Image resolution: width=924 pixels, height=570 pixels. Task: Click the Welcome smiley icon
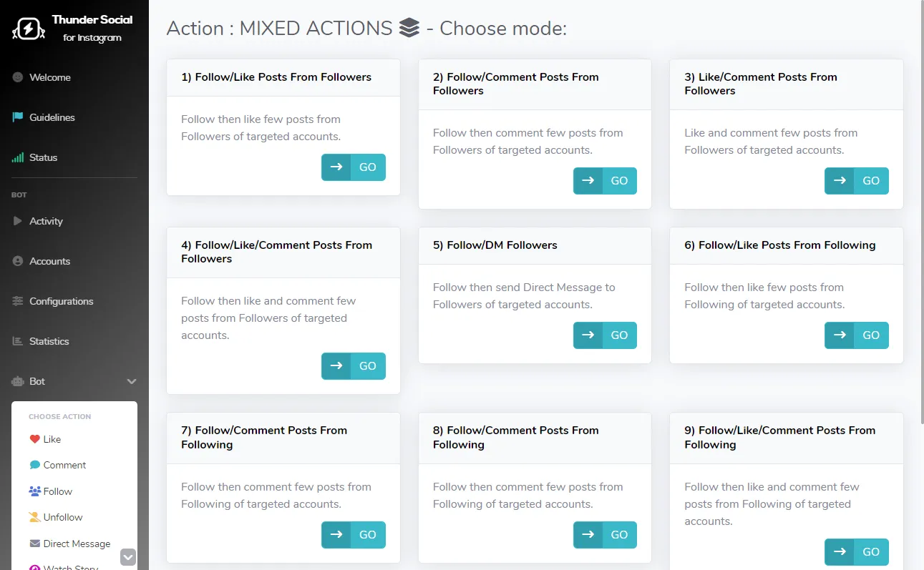[18, 77]
